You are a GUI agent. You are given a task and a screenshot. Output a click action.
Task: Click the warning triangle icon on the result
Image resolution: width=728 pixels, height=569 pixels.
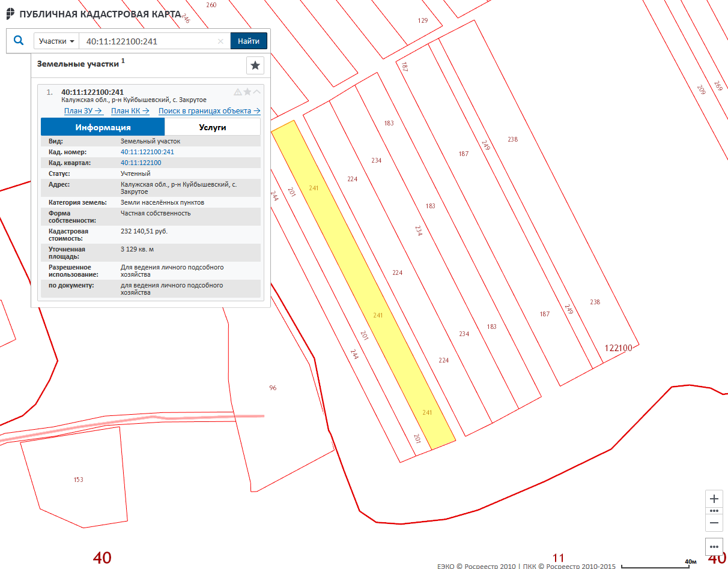(x=238, y=92)
